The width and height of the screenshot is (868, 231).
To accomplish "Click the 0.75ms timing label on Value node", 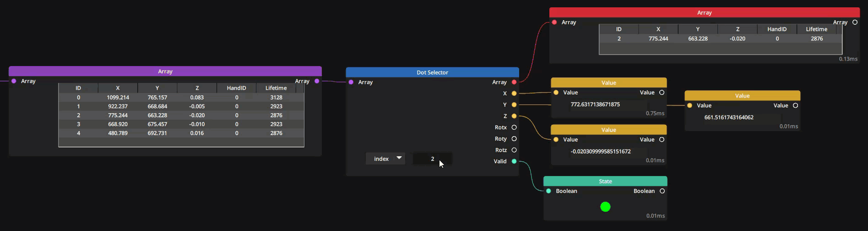I will pyautogui.click(x=655, y=113).
